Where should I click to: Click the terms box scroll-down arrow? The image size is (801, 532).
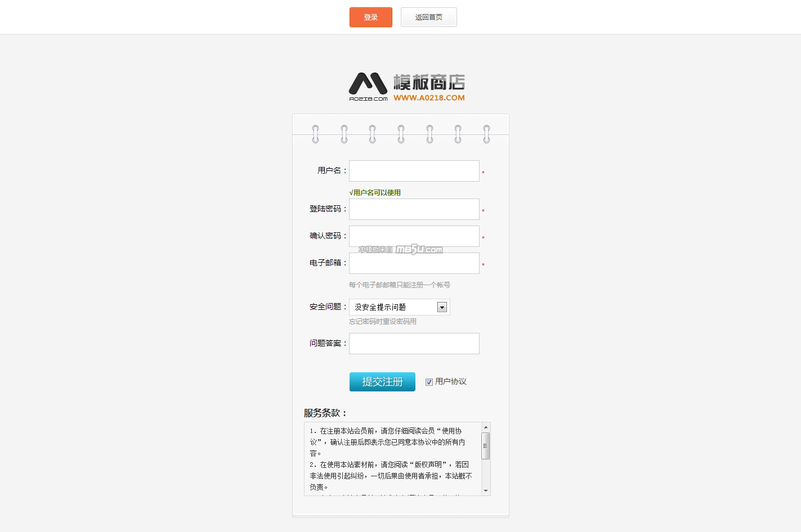click(486, 491)
